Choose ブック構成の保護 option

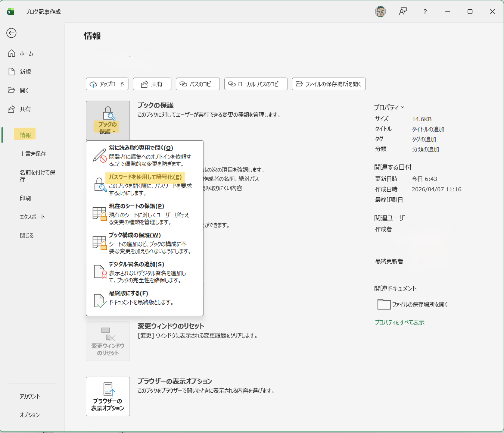(x=135, y=235)
